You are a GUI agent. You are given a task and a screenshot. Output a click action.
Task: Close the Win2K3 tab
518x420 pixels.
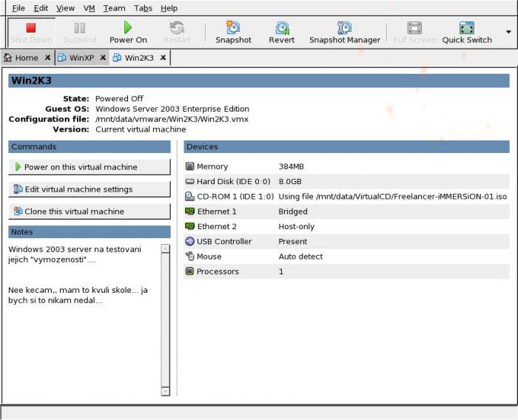163,58
